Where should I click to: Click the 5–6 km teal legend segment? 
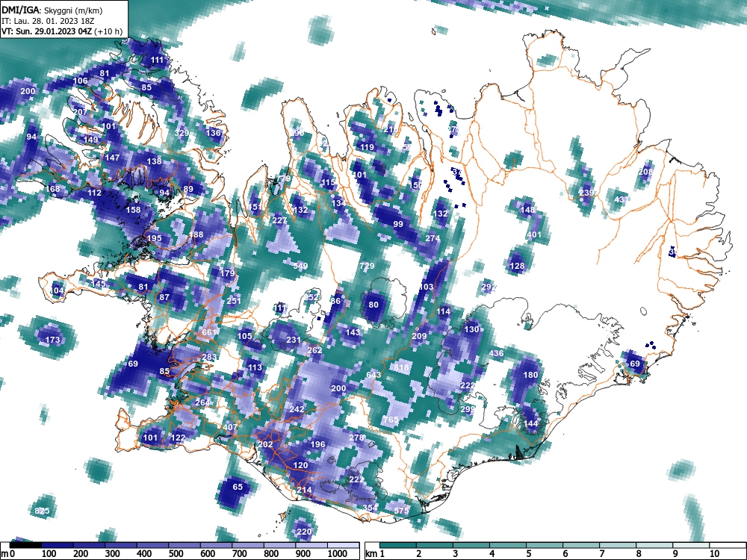click(544, 545)
